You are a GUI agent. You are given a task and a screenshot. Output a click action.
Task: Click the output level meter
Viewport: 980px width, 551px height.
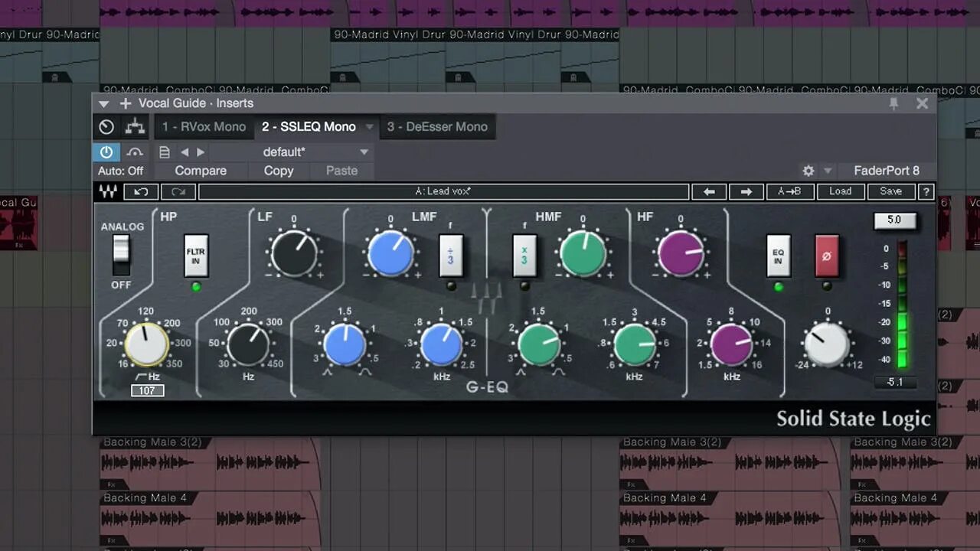pos(903,304)
